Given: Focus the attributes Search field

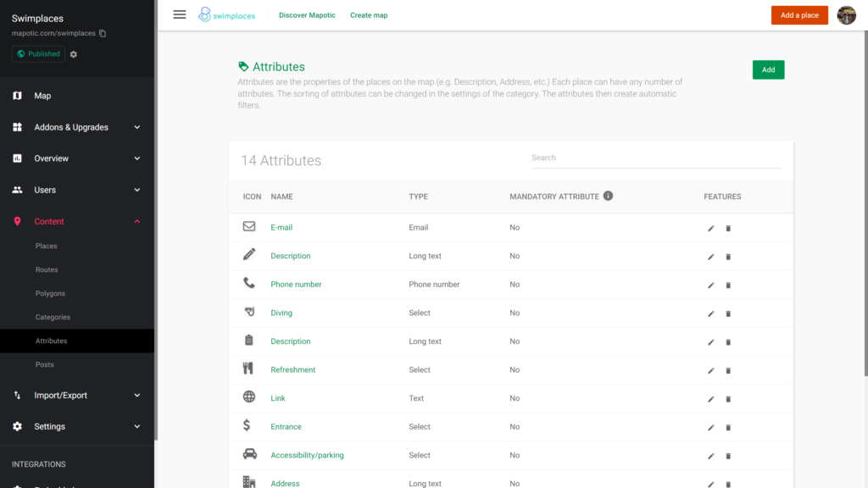Looking at the screenshot, I should tap(656, 158).
